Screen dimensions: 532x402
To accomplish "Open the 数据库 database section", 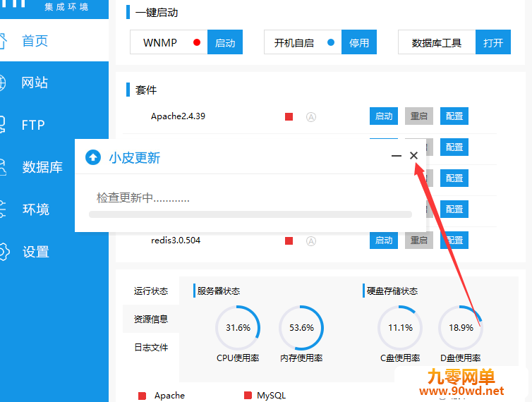I will click(x=42, y=167).
